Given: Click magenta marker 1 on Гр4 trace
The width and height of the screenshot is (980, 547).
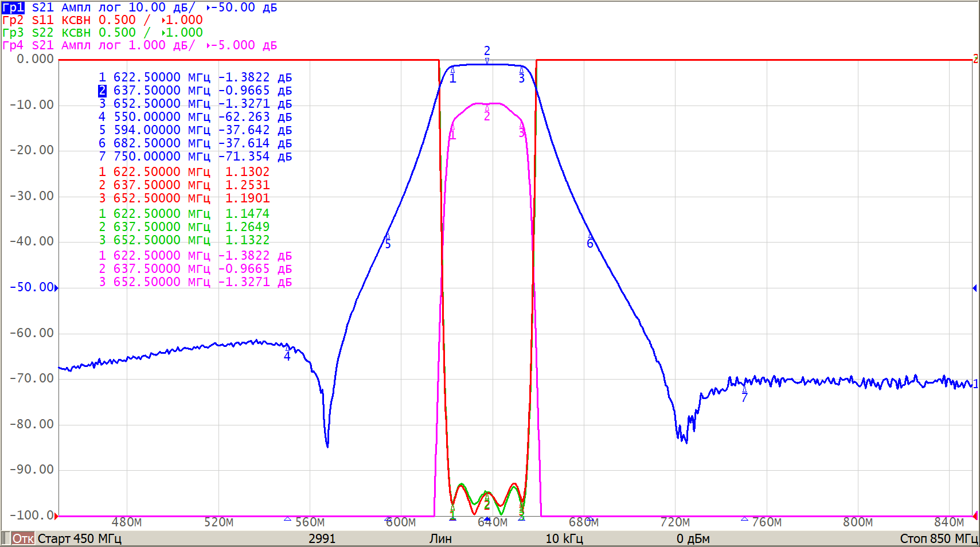Looking at the screenshot, I should 452,127.
